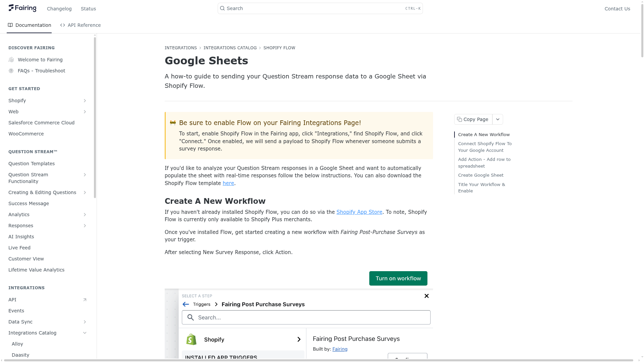
Task: Expand the Data Sync sidebar section
Action: (85, 322)
